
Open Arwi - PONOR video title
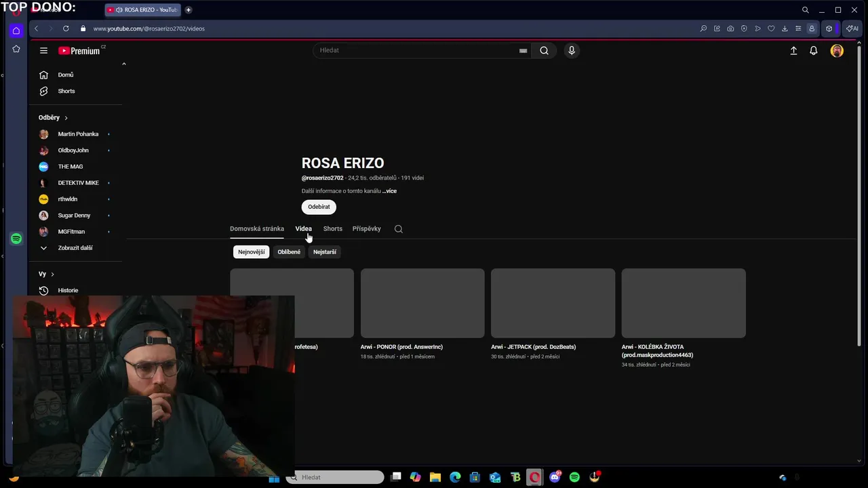tap(401, 347)
